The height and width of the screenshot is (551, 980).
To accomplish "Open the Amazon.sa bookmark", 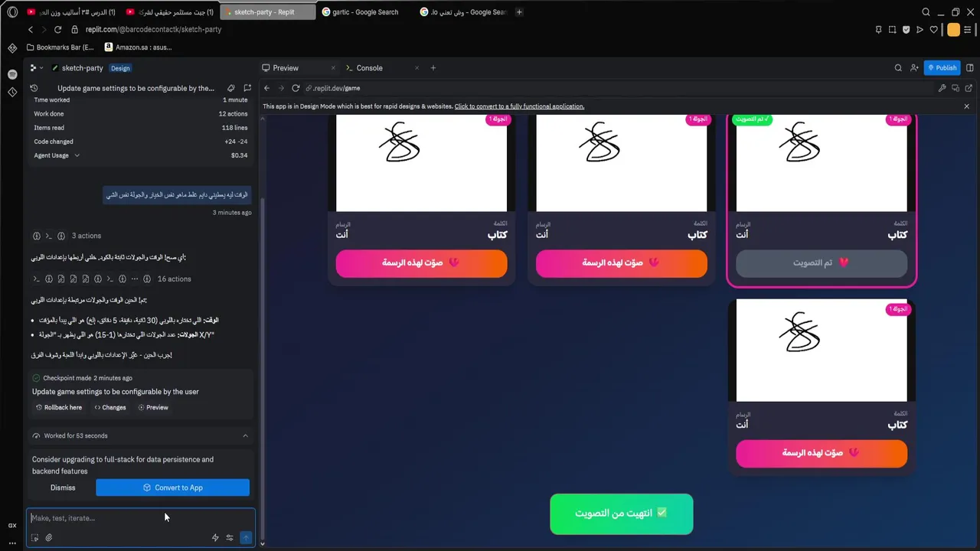I will click(138, 47).
